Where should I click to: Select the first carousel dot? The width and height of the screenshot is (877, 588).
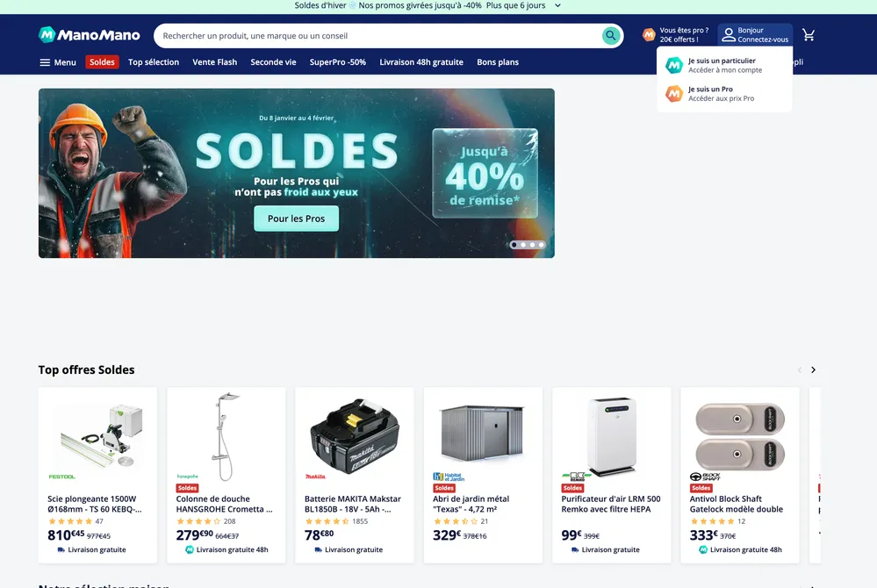514,245
